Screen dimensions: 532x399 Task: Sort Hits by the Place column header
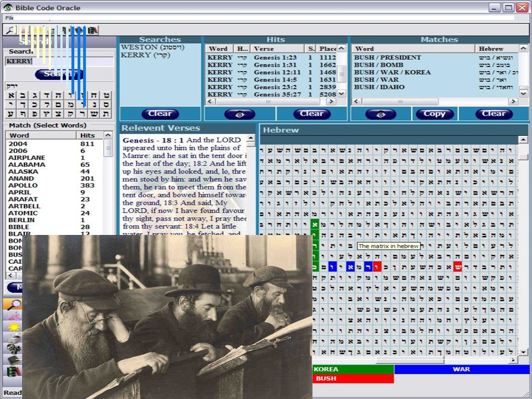point(327,49)
